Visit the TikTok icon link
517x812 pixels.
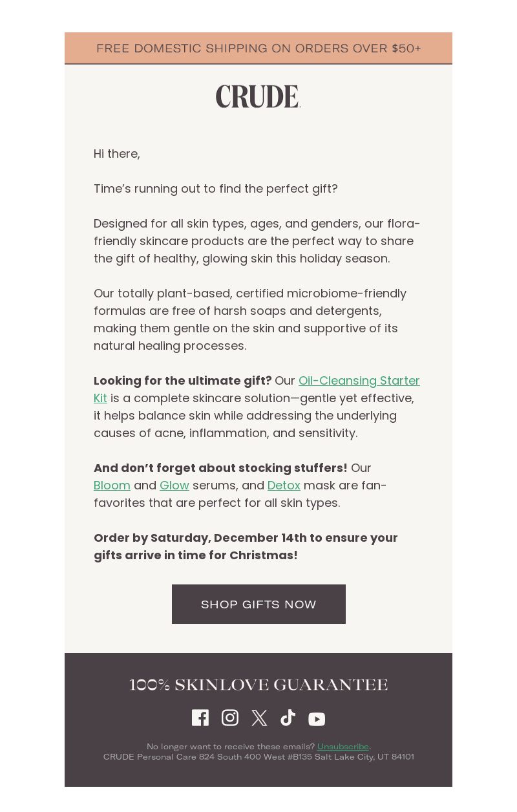288,718
